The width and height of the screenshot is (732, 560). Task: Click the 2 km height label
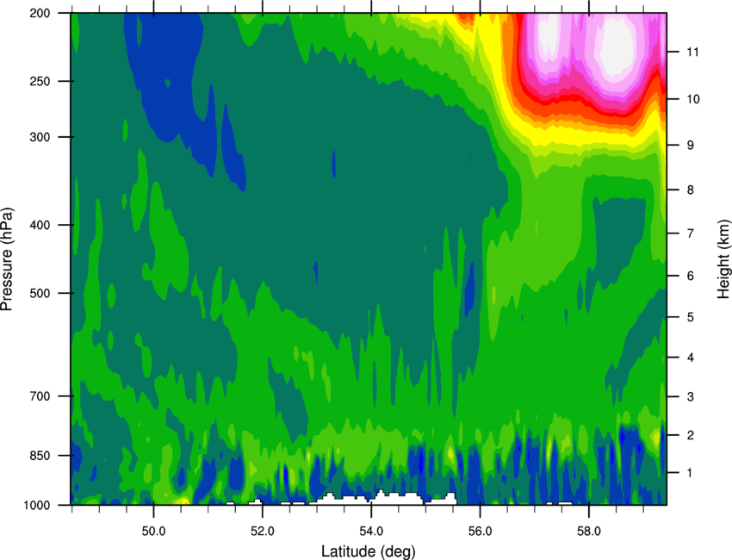pyautogui.click(x=690, y=435)
